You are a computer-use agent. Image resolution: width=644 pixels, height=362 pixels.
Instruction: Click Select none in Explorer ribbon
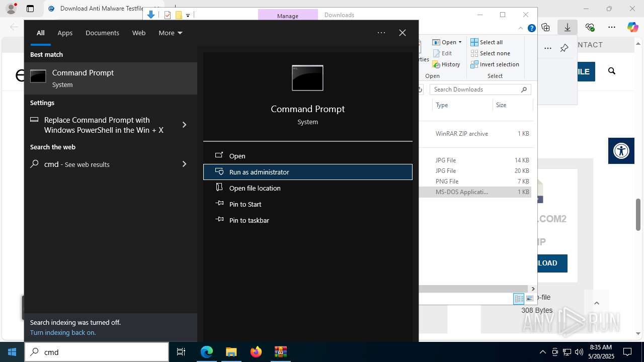click(490, 53)
